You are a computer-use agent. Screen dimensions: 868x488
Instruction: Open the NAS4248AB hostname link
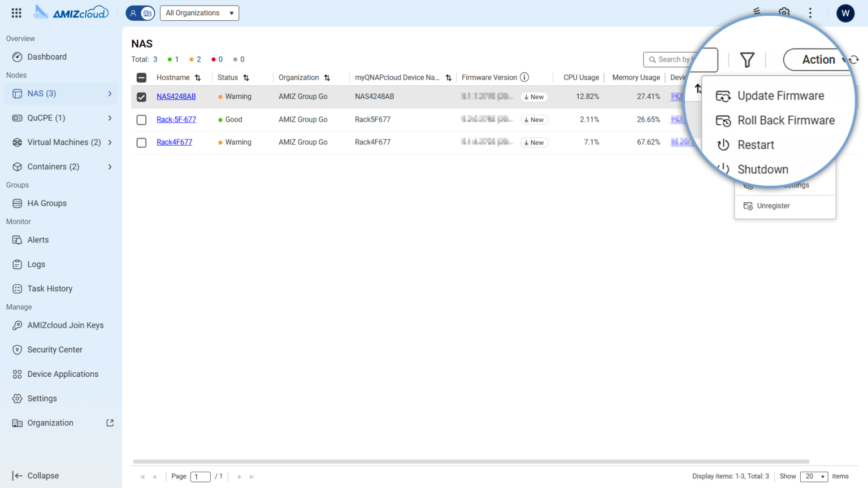176,97
